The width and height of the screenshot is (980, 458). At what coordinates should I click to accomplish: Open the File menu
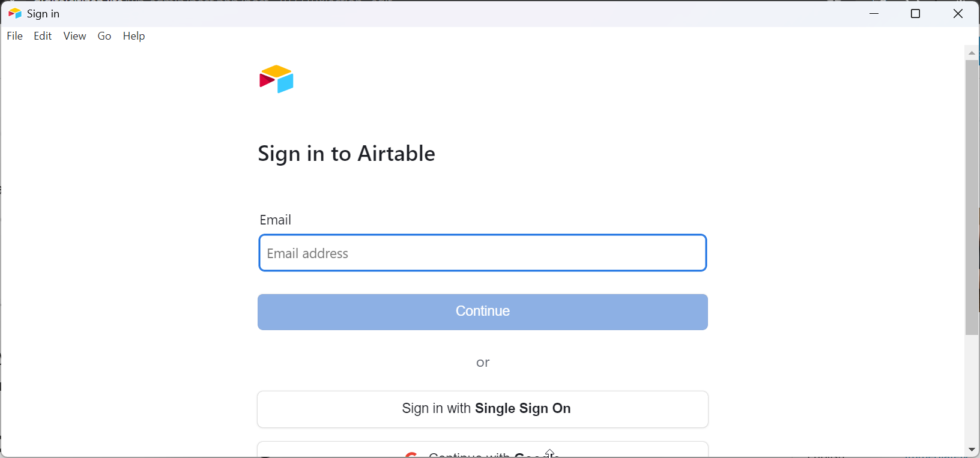(x=15, y=36)
